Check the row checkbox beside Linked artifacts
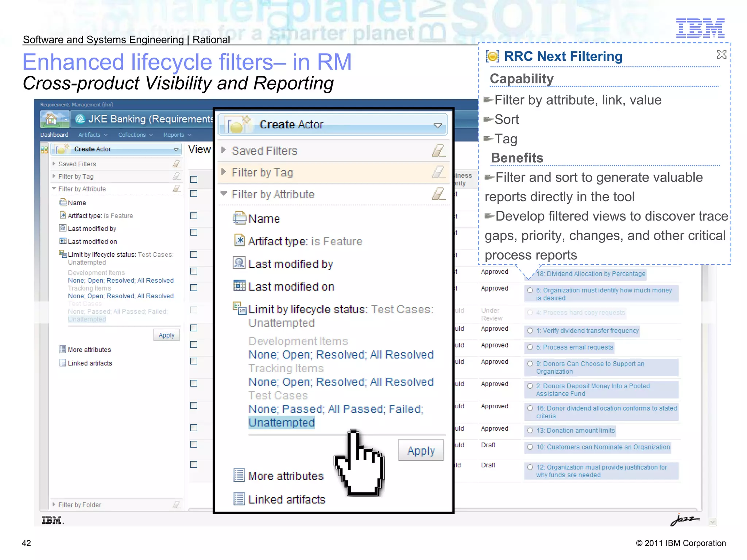 [194, 361]
